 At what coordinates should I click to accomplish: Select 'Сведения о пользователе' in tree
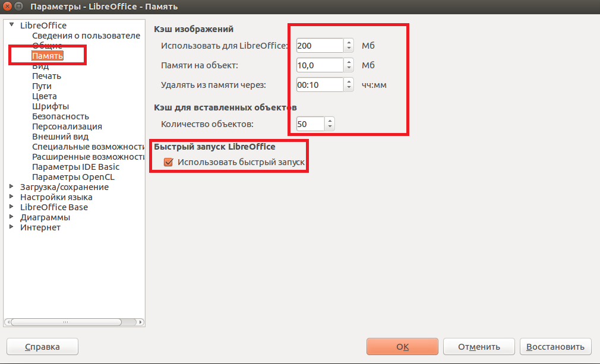pyautogui.click(x=86, y=36)
